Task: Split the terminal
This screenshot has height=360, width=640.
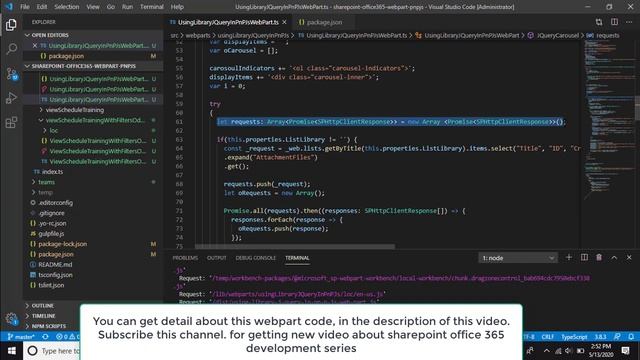Action: pyautogui.click(x=584, y=258)
